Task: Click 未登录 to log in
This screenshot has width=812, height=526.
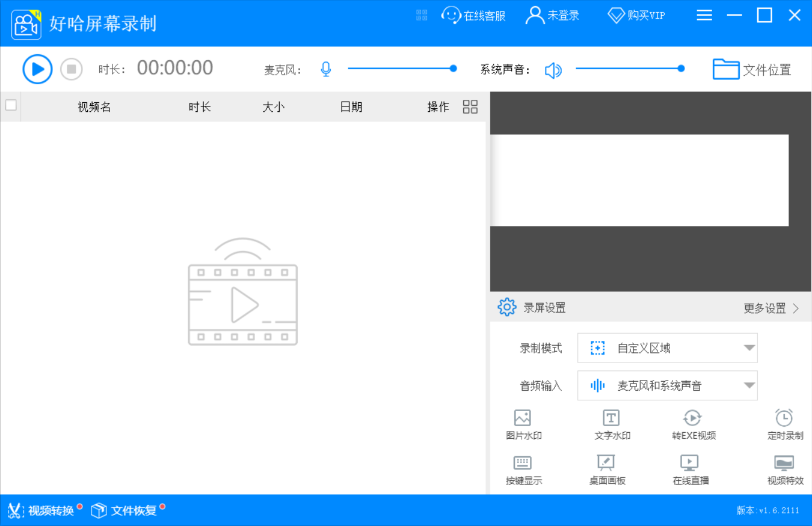Action: 552,16
